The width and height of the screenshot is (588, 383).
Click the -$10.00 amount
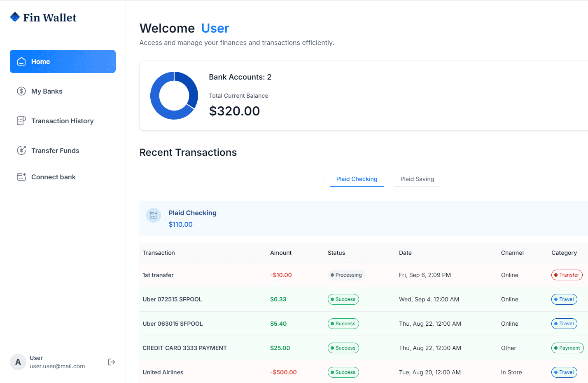click(281, 275)
